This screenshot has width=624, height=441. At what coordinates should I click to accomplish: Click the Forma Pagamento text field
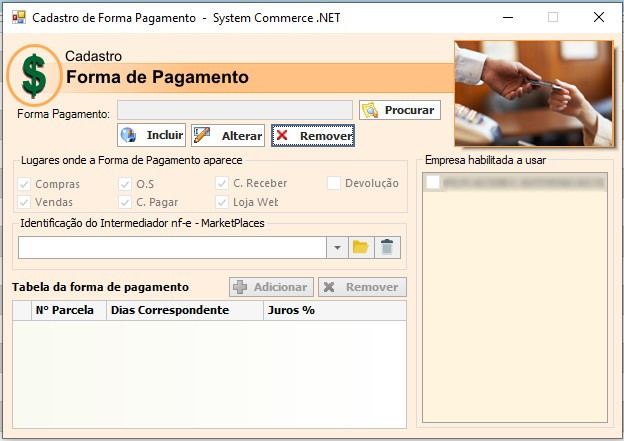pos(235,110)
